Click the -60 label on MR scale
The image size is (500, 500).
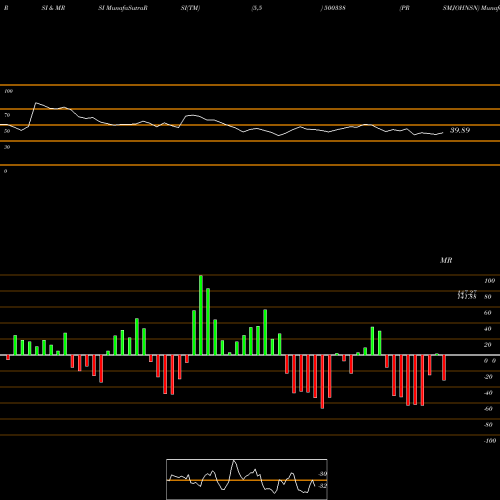pyautogui.click(x=488, y=409)
